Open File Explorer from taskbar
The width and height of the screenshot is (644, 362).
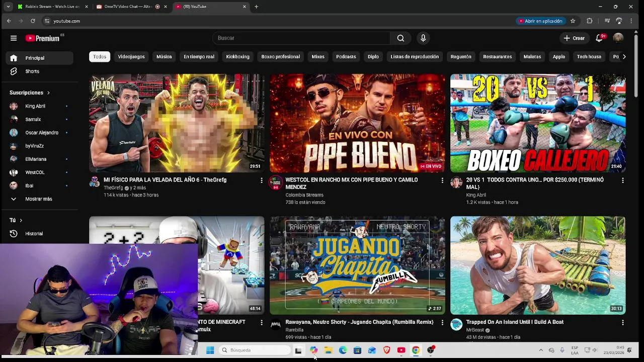coord(328,350)
